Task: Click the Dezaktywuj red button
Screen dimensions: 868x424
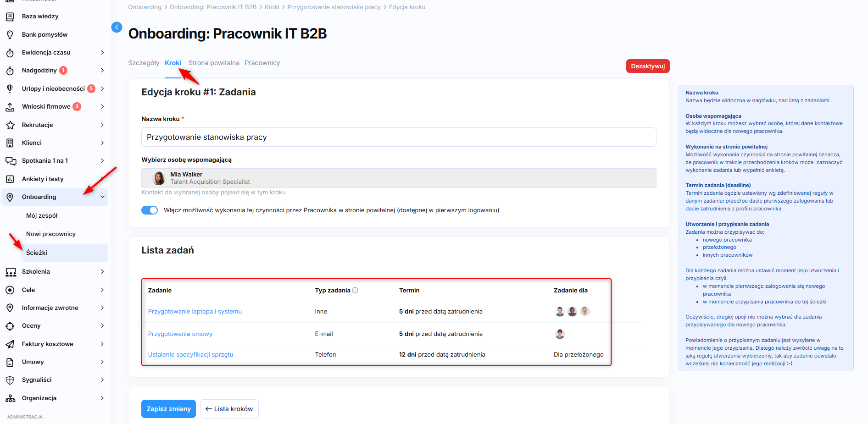Action: point(647,66)
